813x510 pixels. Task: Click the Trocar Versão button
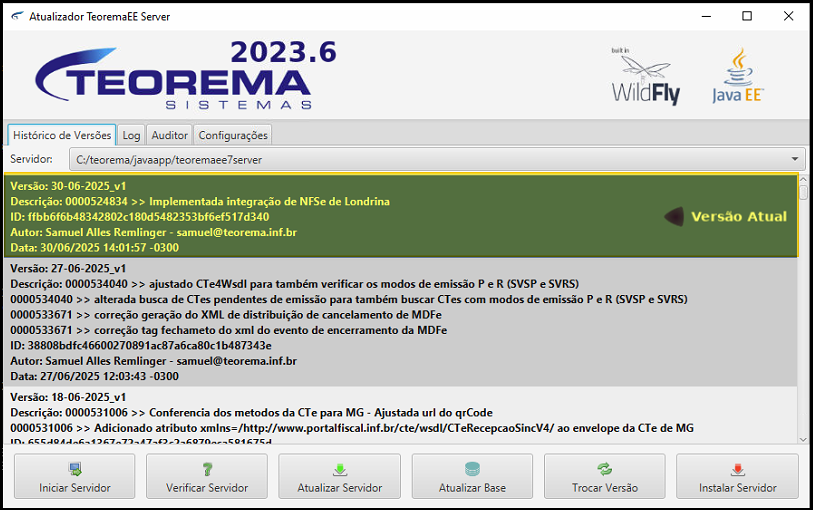[x=605, y=476]
